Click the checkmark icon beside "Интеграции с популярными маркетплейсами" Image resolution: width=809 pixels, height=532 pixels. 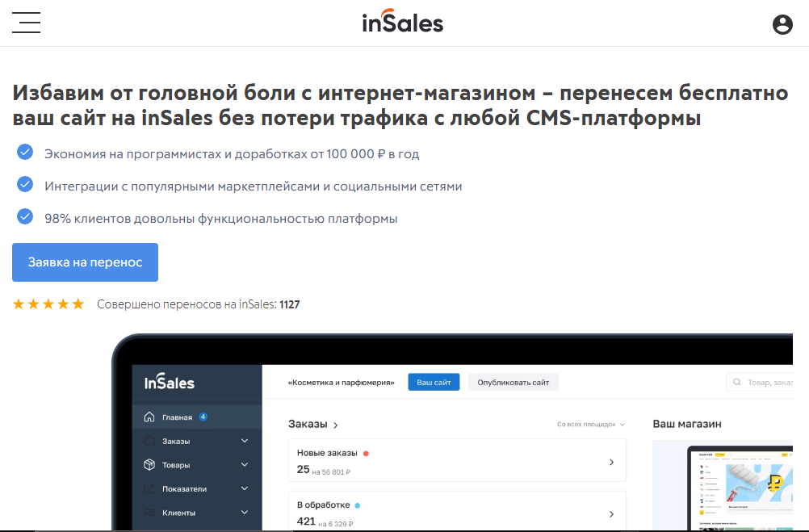coord(25,184)
